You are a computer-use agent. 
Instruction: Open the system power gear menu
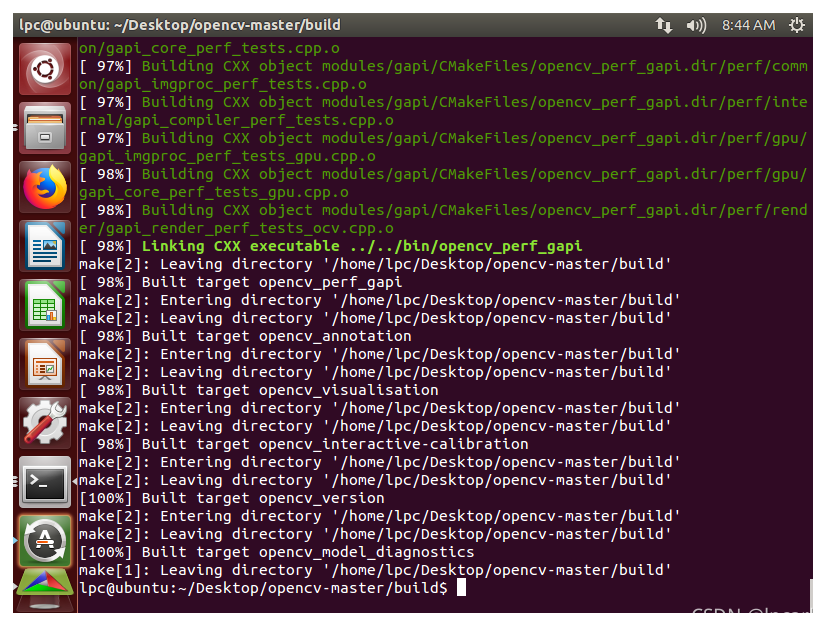click(796, 25)
